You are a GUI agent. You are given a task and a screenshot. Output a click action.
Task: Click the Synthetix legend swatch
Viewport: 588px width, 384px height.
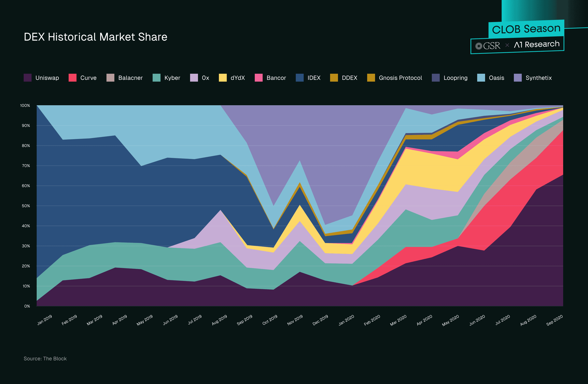point(518,77)
